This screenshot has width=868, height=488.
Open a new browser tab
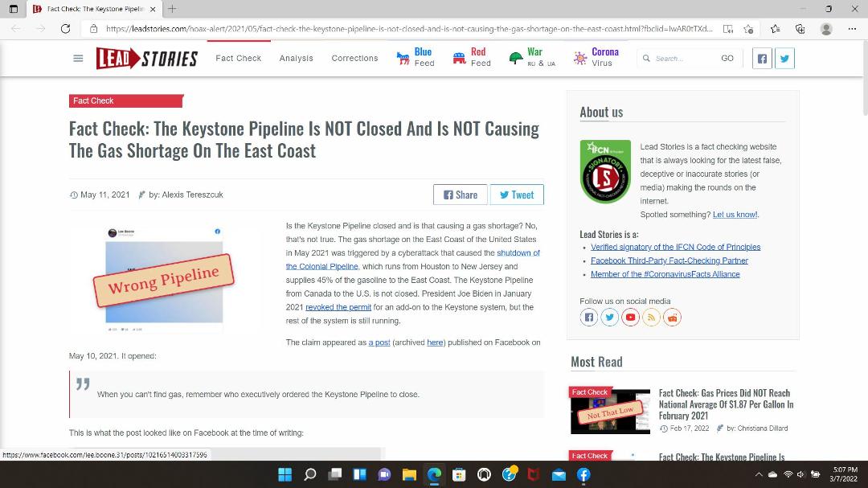pyautogui.click(x=172, y=9)
